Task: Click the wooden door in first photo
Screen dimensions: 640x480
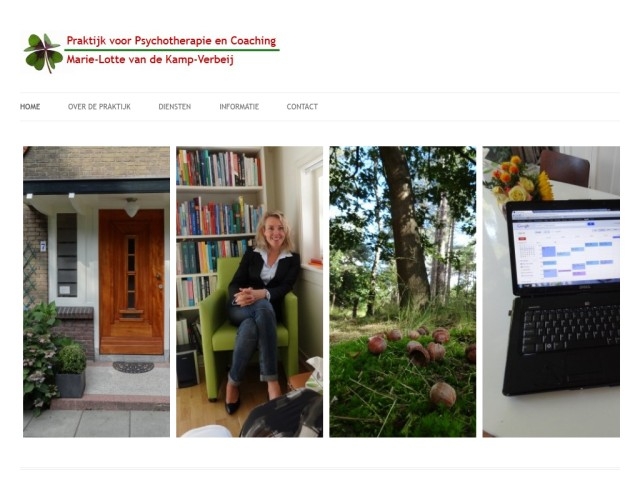Action: [131, 282]
